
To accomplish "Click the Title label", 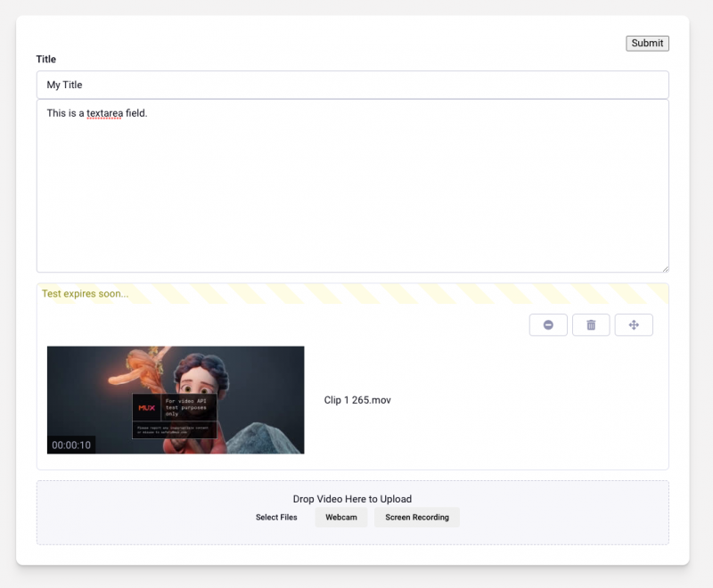I will (46, 59).
